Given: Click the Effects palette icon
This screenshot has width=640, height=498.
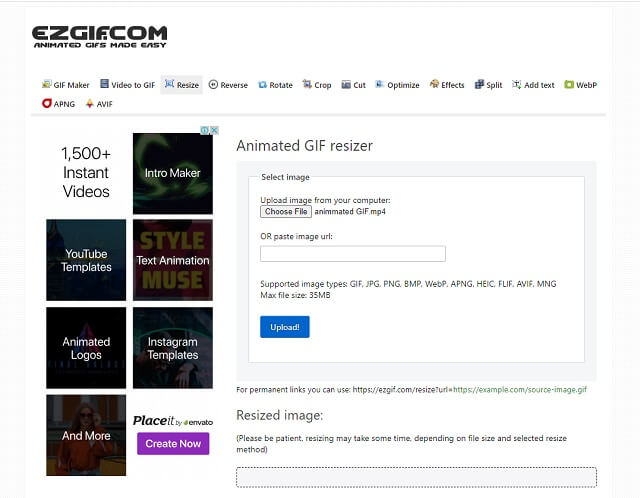Looking at the screenshot, I should [x=434, y=84].
